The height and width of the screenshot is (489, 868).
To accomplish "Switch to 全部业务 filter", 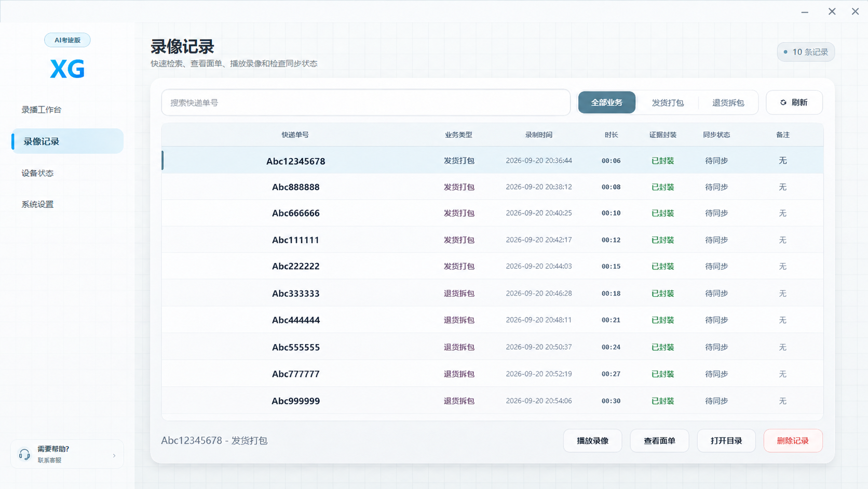I will 607,102.
